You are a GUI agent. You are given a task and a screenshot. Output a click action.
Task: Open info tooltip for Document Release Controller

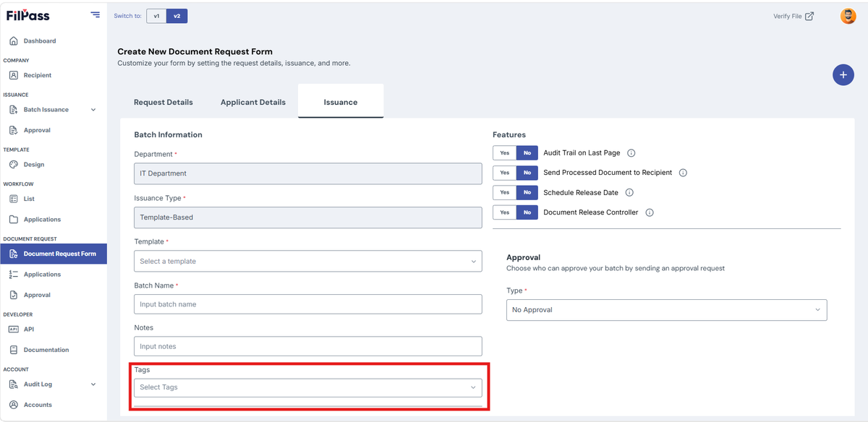(x=649, y=212)
